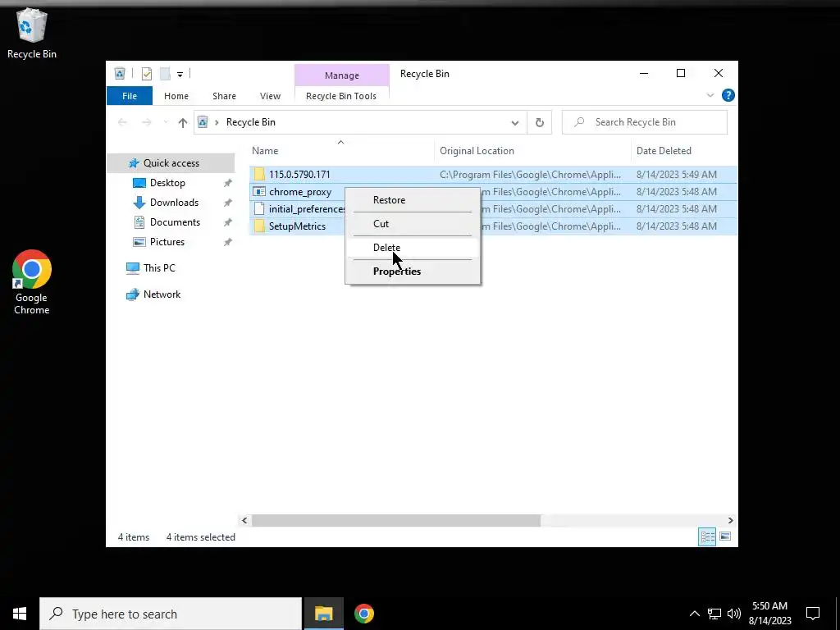Open Pictures in the navigation pane

167,242
